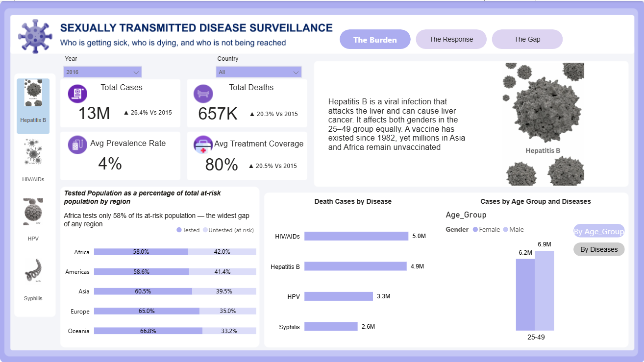Click the 25-49 age group axis label
644x362 pixels.
[536, 338]
